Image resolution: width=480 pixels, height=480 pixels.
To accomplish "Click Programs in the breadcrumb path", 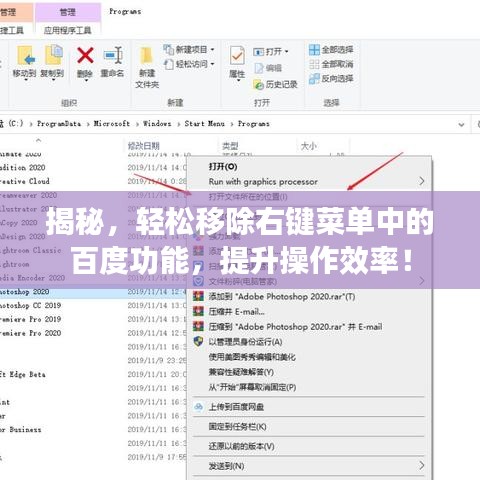I will (x=254, y=124).
